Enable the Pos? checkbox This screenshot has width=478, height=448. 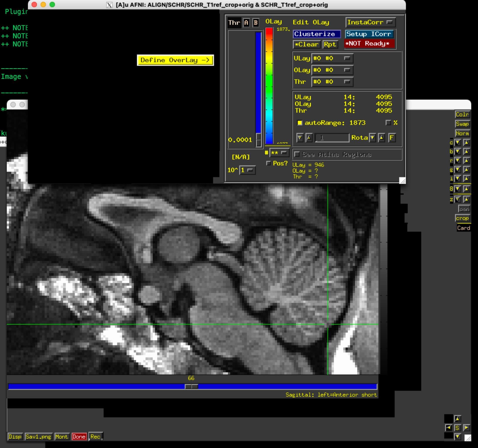268,163
